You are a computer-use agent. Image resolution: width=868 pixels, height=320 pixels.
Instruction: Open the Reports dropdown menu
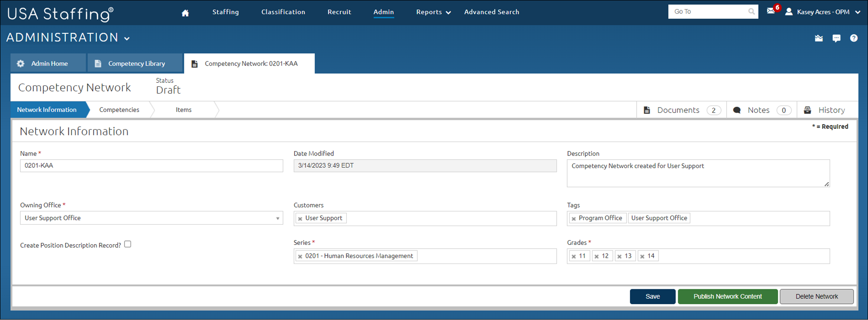point(433,12)
